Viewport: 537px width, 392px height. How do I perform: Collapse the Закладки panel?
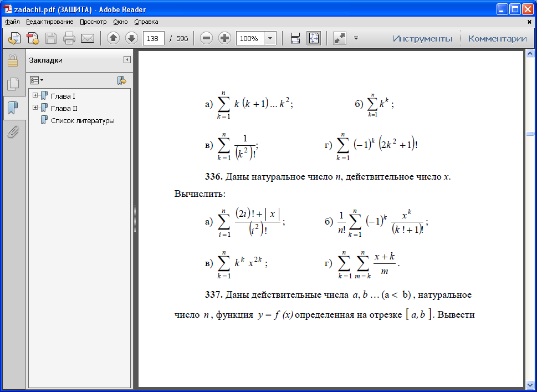(127, 60)
